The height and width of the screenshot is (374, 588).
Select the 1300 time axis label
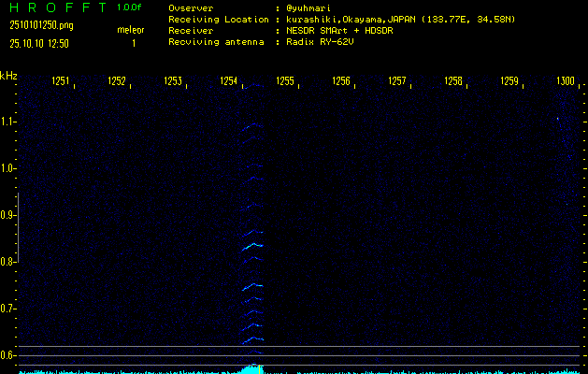[566, 81]
